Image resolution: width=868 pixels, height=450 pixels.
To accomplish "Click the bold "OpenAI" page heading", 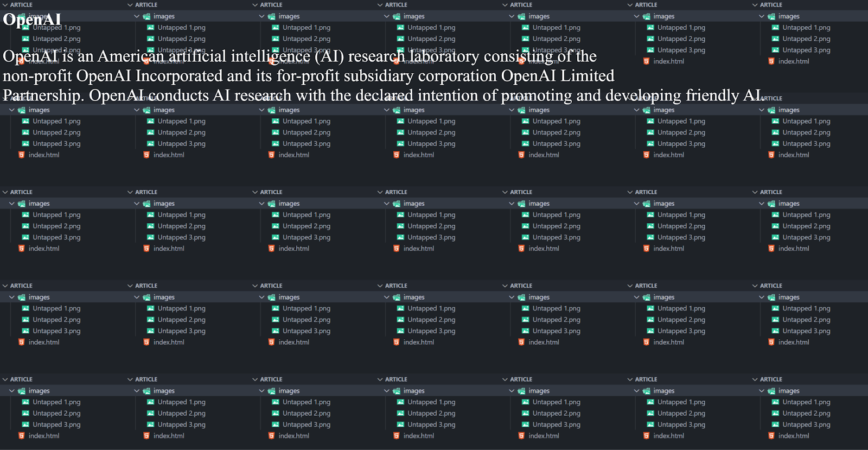I will tap(32, 20).
